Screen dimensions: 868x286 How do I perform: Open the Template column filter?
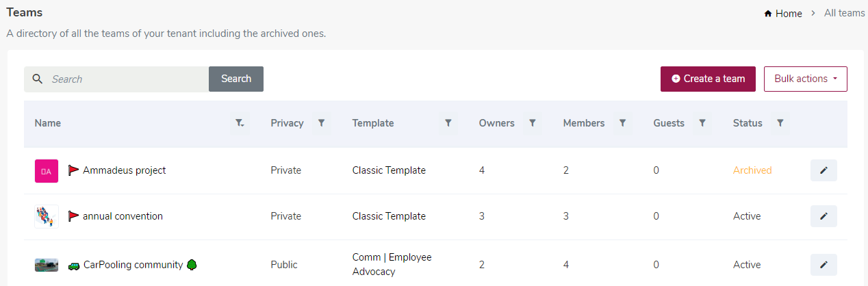(x=448, y=123)
